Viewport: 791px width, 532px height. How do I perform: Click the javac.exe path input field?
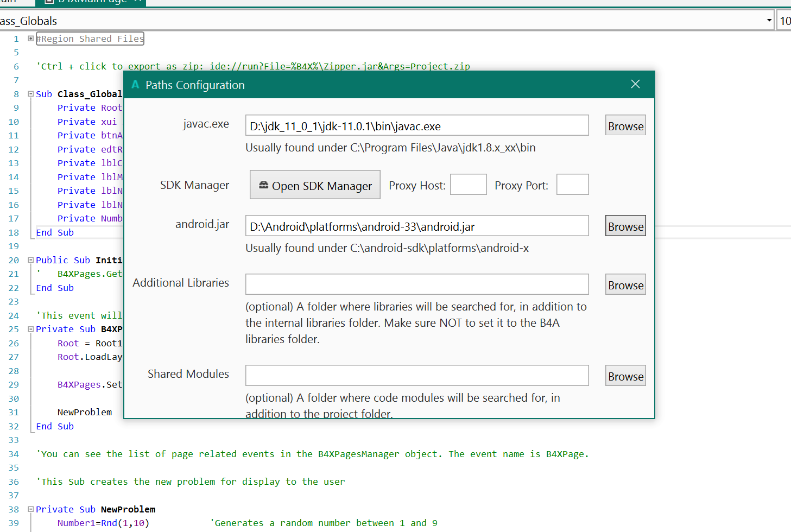click(417, 125)
